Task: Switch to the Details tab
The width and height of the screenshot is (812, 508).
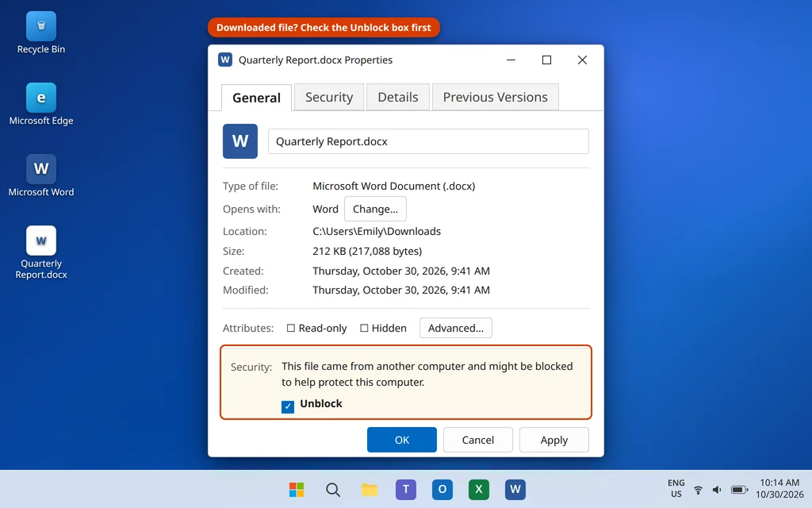Action: (x=398, y=97)
